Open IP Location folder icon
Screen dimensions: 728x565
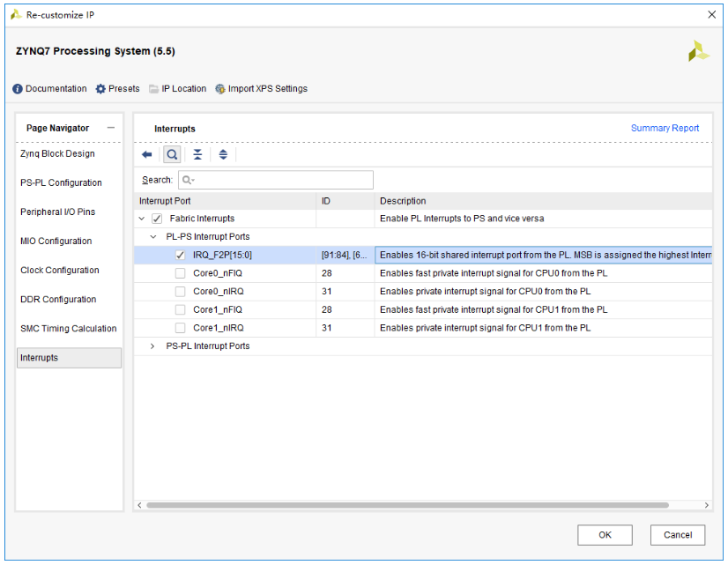(x=153, y=89)
